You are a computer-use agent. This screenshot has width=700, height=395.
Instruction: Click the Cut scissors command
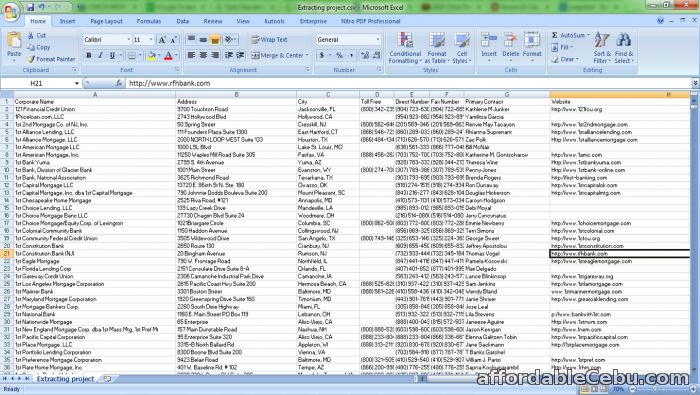point(37,35)
